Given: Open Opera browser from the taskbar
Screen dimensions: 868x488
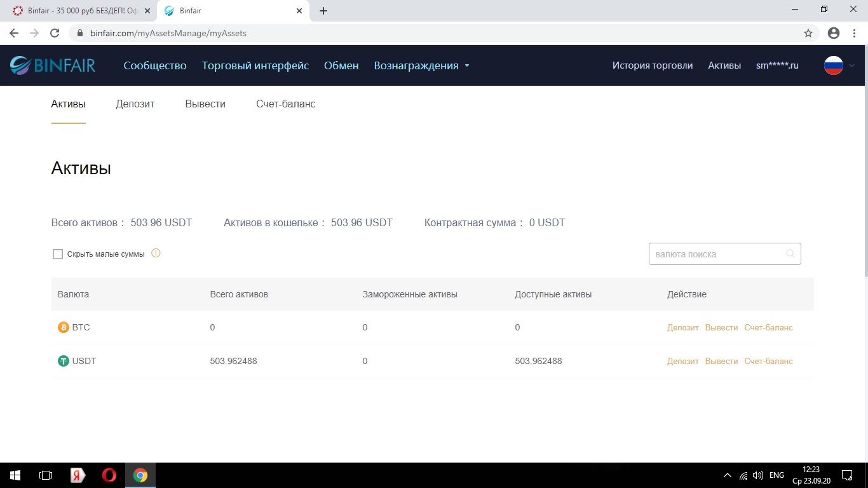Looking at the screenshot, I should [109, 475].
